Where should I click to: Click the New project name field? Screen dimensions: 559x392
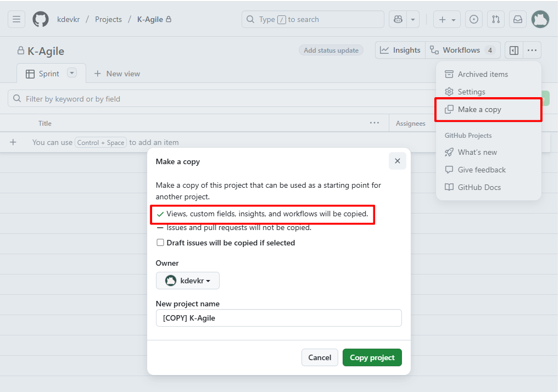coord(278,318)
